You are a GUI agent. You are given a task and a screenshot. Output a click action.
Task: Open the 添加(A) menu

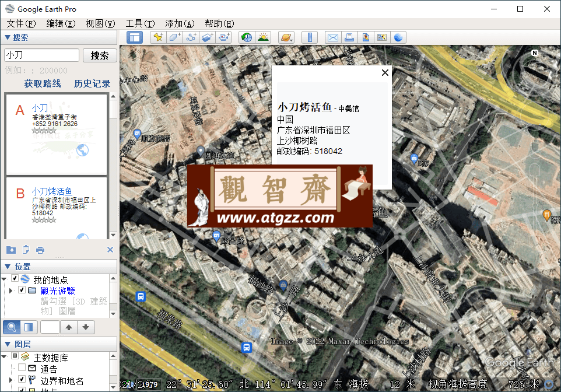pyautogui.click(x=180, y=24)
